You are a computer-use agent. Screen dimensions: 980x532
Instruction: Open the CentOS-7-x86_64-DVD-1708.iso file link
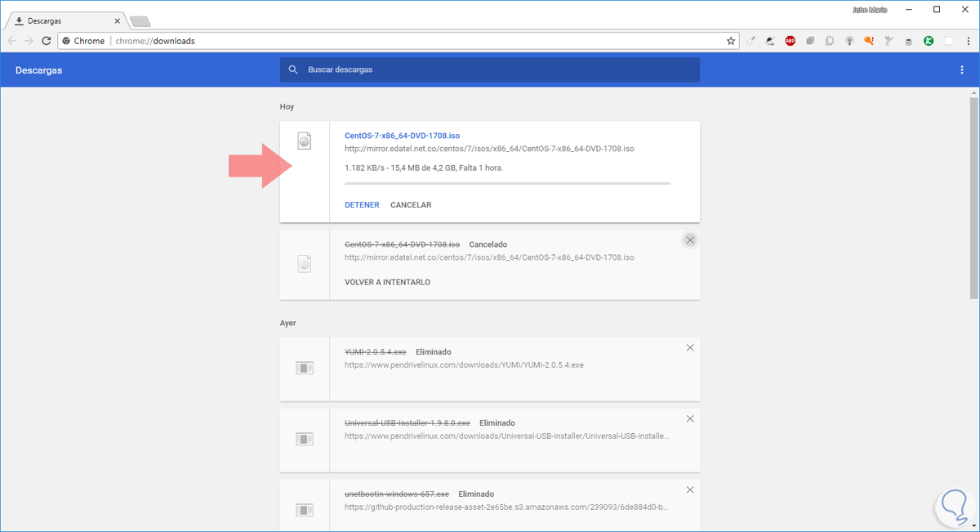402,136
